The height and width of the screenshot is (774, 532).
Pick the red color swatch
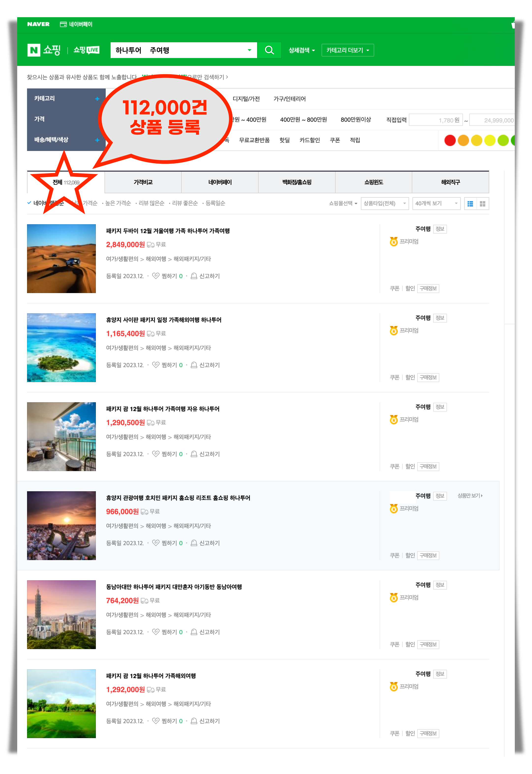pyautogui.click(x=450, y=140)
